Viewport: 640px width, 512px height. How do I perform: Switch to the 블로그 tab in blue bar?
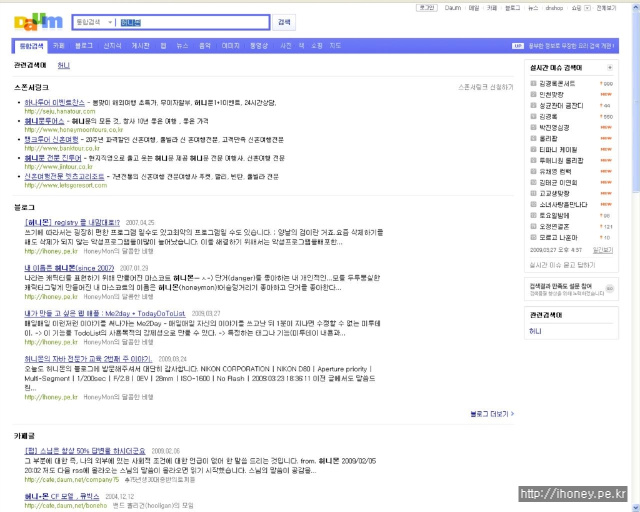(x=84, y=46)
